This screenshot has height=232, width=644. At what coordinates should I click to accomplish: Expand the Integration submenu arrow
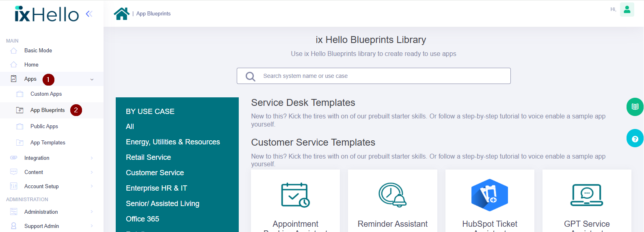tap(92, 158)
